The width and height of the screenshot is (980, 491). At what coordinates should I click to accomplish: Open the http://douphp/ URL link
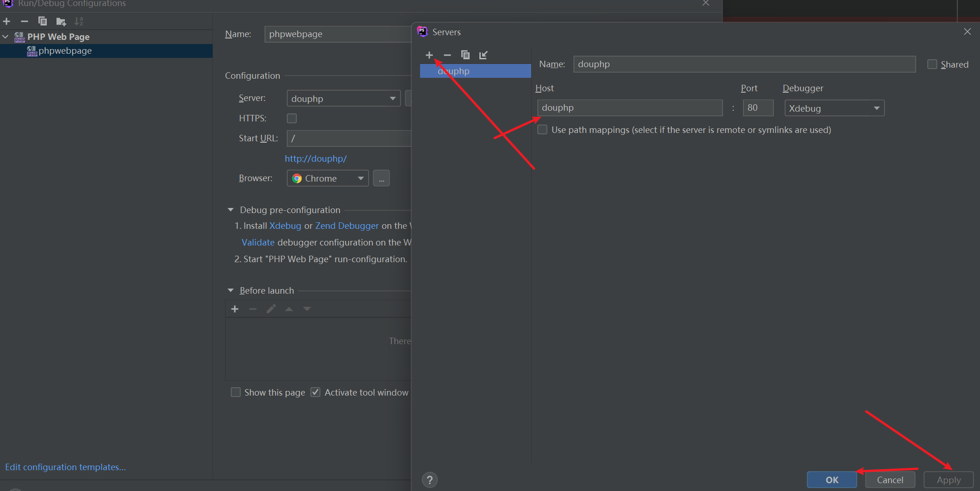pos(315,158)
